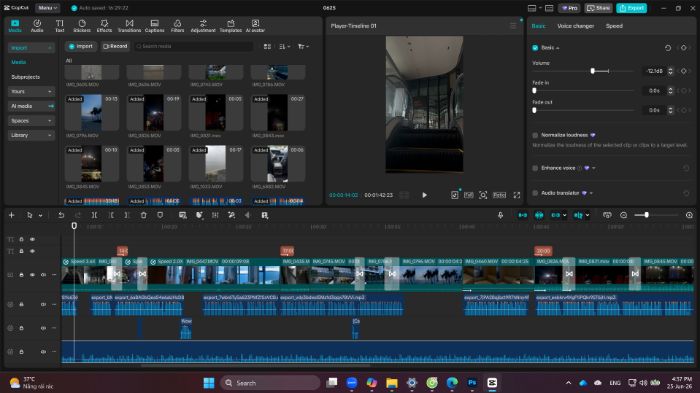The height and width of the screenshot is (393, 700).
Task: Play the preview video
Action: pyautogui.click(x=424, y=195)
